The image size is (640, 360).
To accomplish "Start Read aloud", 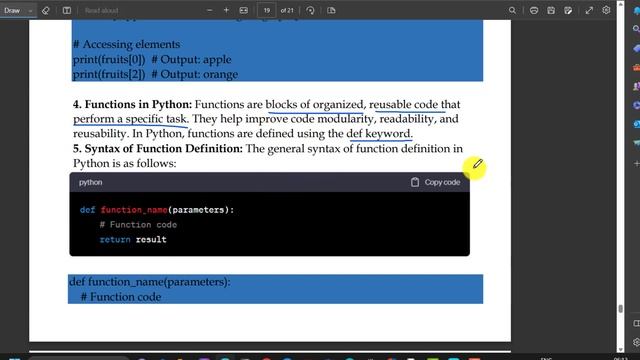I will tap(101, 11).
